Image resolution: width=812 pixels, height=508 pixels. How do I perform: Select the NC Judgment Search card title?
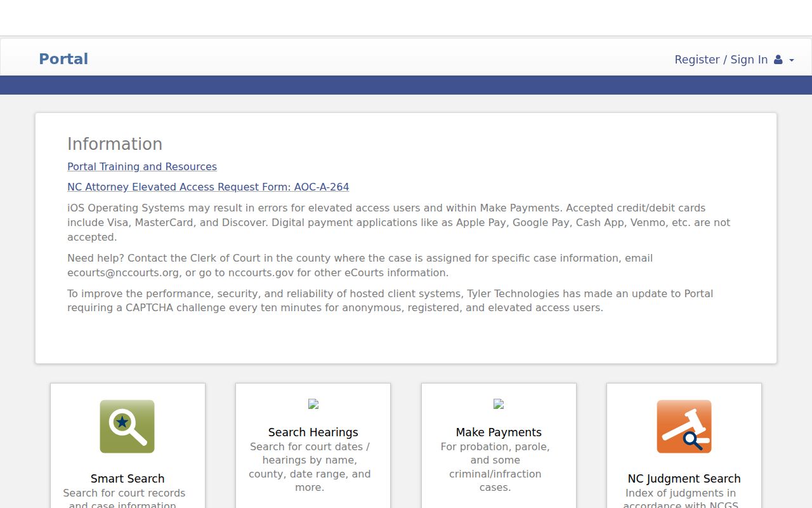point(684,479)
